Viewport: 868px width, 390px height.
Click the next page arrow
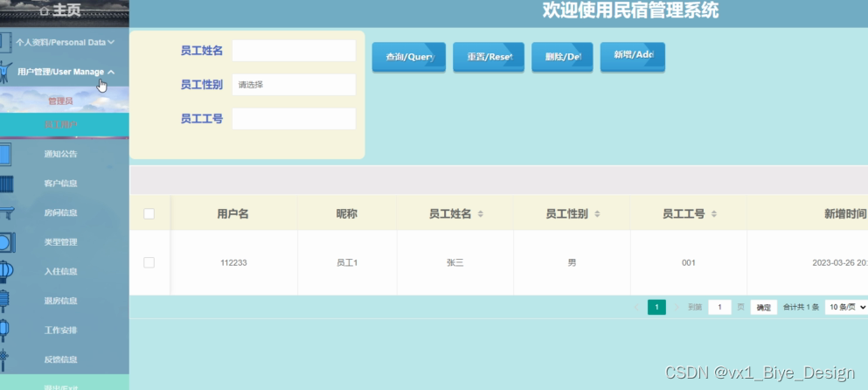coord(677,307)
